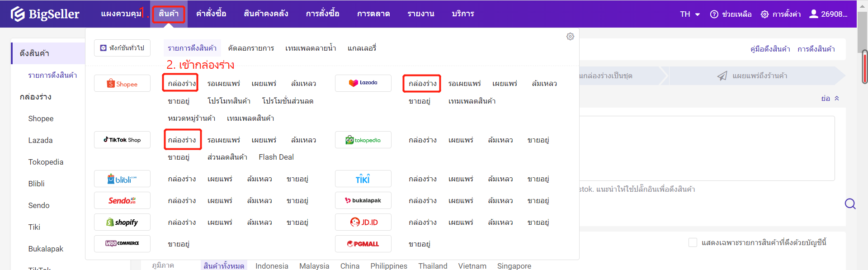Toggle the show only my account items checkbox
The height and width of the screenshot is (270, 868).
tap(693, 242)
